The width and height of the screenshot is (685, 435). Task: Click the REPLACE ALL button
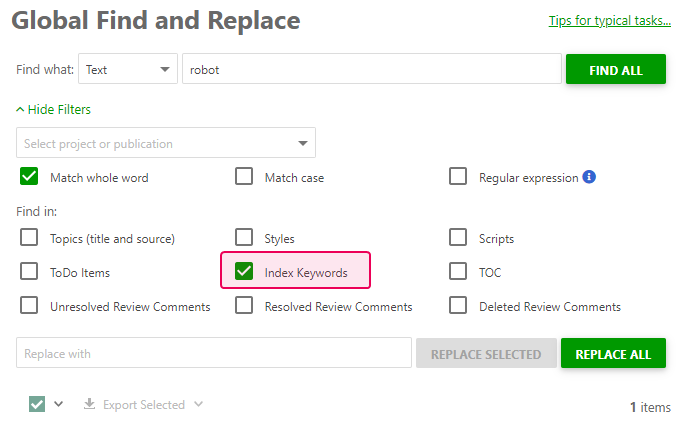[613, 353]
